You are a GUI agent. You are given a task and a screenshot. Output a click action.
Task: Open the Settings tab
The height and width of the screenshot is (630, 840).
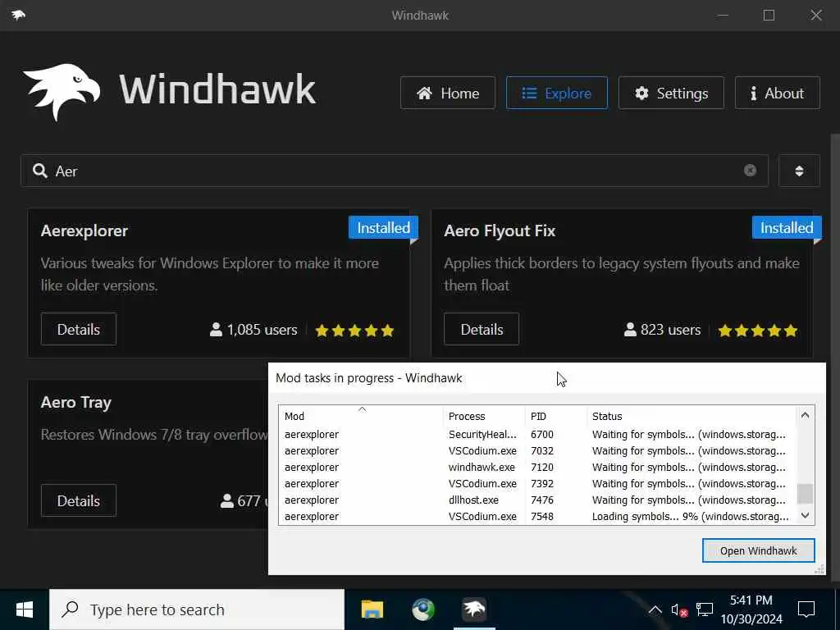pyautogui.click(x=671, y=94)
